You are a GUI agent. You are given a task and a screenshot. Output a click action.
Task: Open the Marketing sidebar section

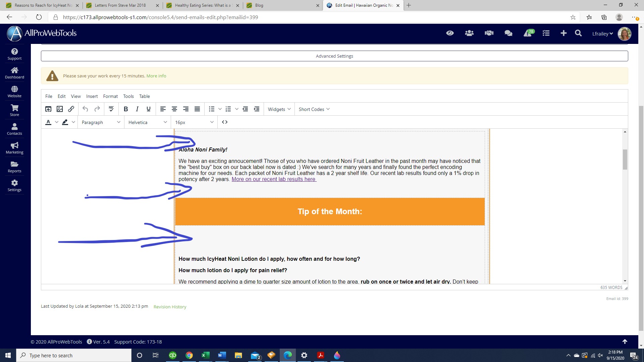14,148
